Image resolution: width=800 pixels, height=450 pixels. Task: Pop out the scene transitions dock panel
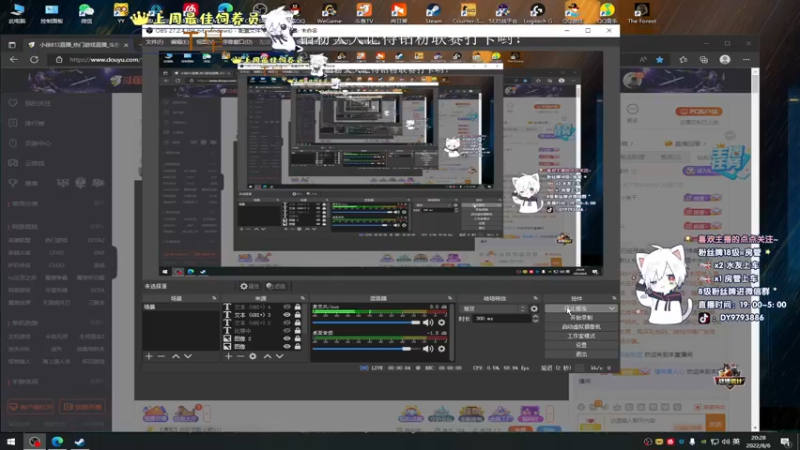coord(535,298)
